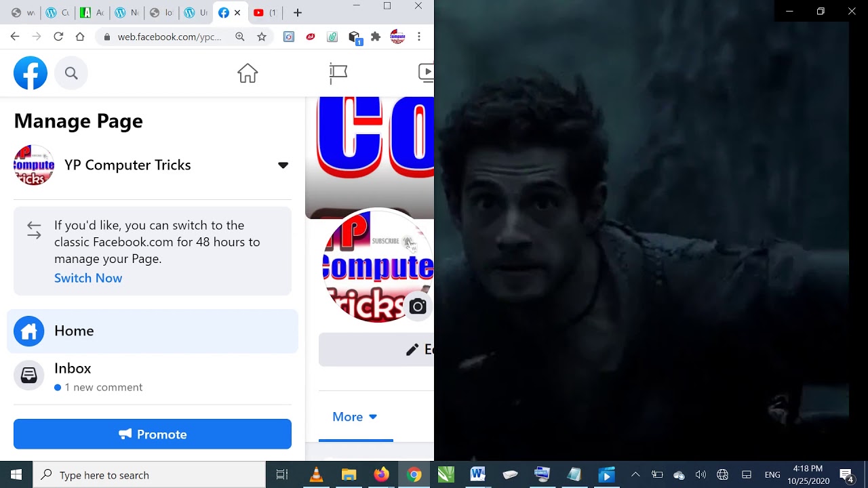Click the camera icon on profile picture
This screenshot has width=868, height=488.
point(418,306)
